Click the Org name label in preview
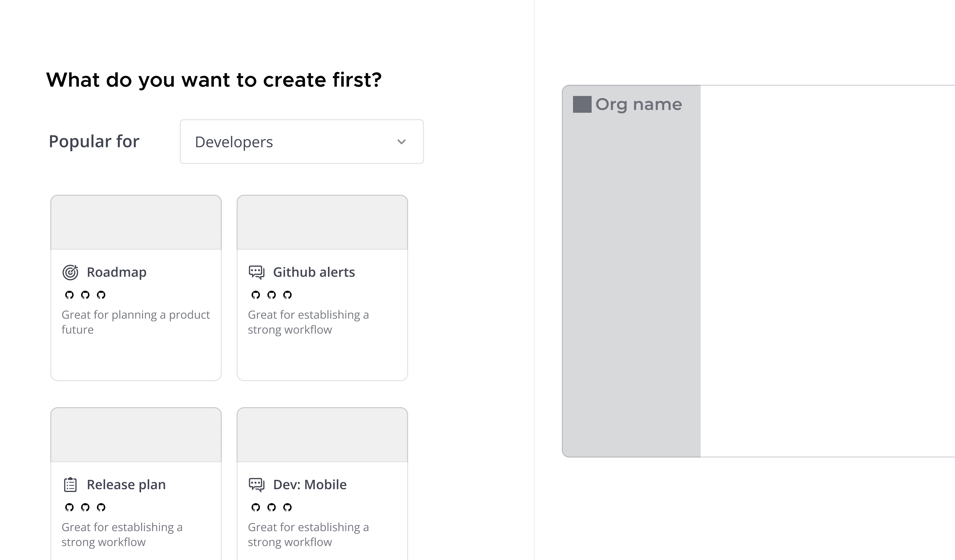This screenshot has height=560, width=955. (638, 105)
